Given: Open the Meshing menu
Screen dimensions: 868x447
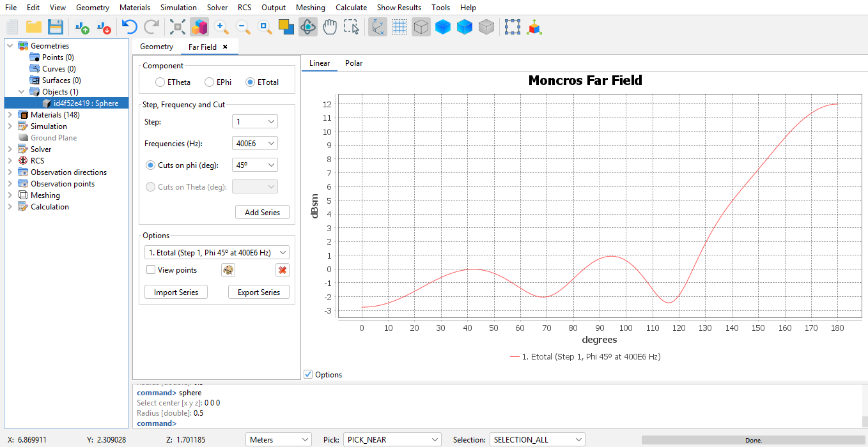Looking at the screenshot, I should coord(310,8).
